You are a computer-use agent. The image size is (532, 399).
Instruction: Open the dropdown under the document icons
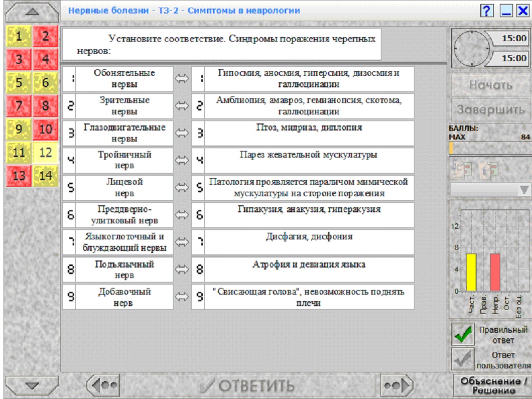tap(490, 190)
